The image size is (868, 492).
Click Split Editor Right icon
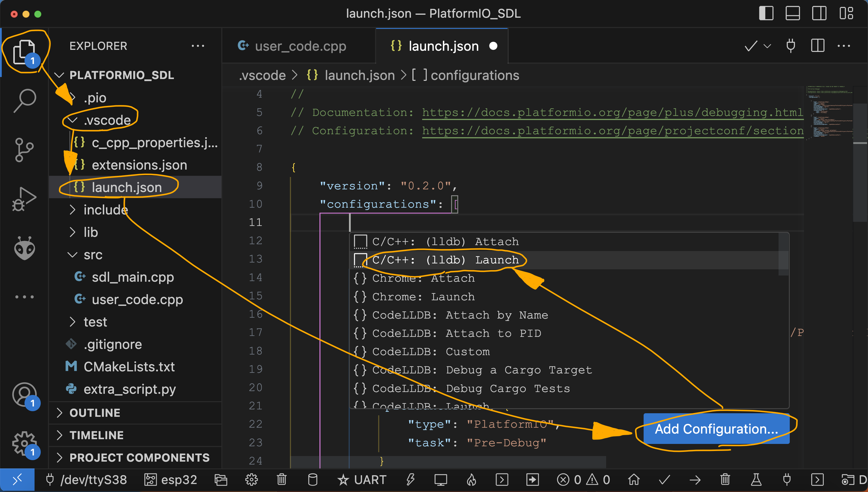coord(817,46)
